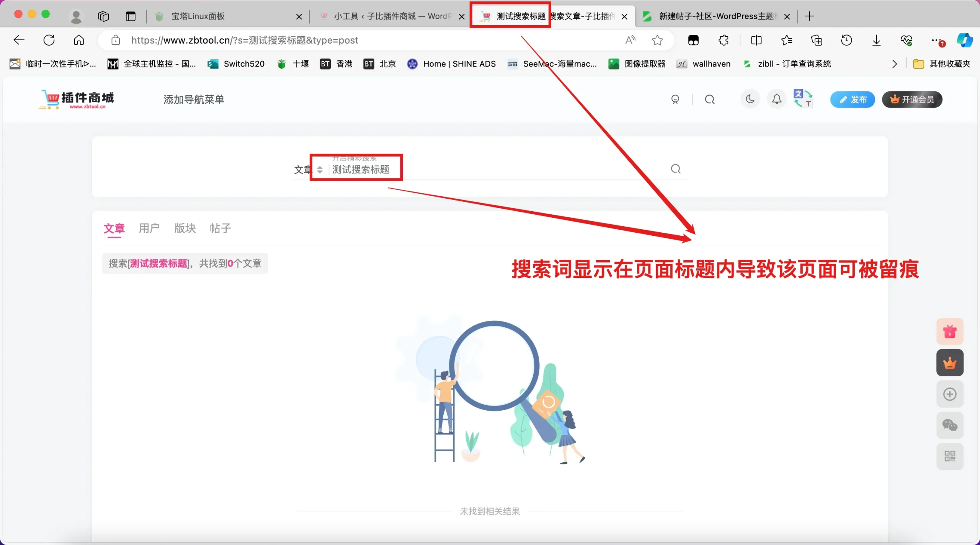Open the notifications bell

(x=776, y=100)
